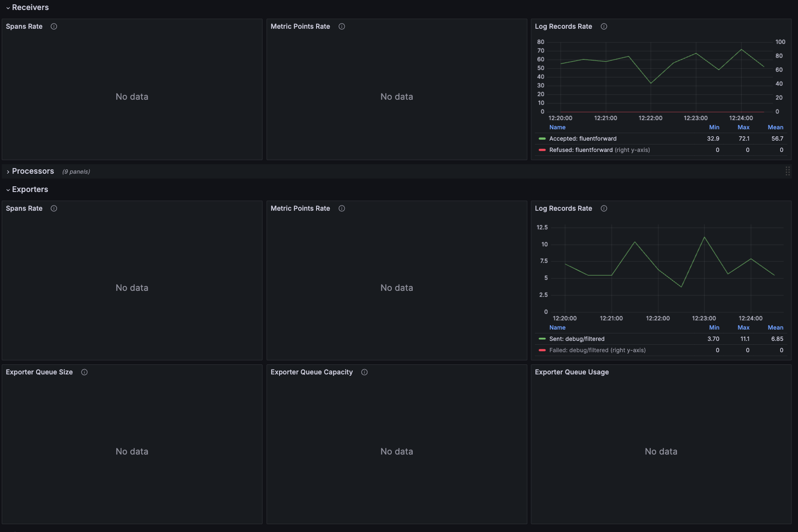798x532 pixels.
Task: Click info icon beside Receivers Metric Points Rate
Action: click(342, 27)
